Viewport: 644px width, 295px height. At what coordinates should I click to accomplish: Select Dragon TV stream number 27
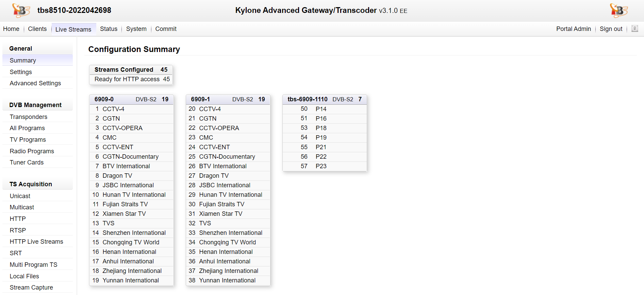click(214, 176)
